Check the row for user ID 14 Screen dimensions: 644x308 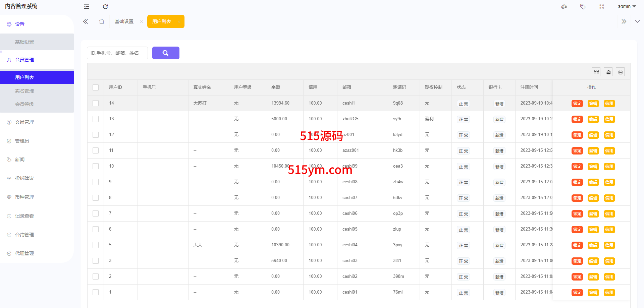(x=96, y=103)
